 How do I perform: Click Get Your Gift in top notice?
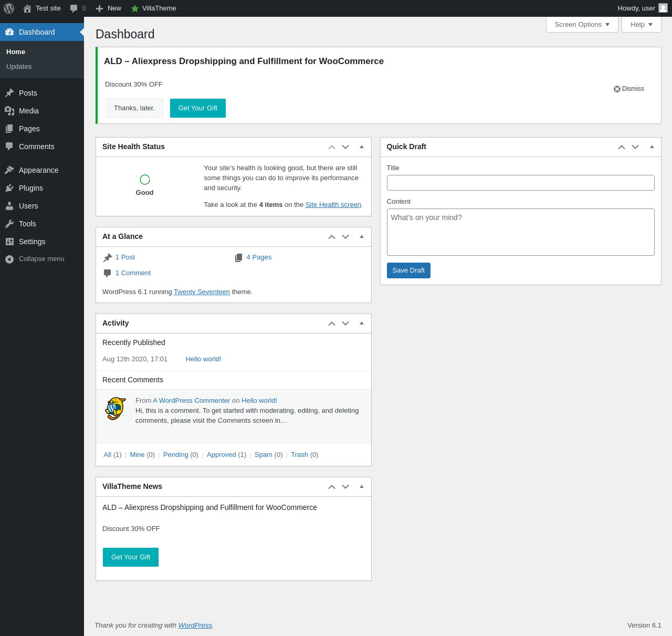198,108
